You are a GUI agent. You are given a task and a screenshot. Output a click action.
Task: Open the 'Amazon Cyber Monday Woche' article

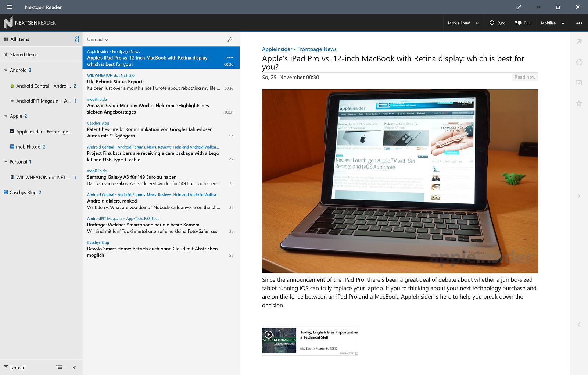(x=161, y=106)
